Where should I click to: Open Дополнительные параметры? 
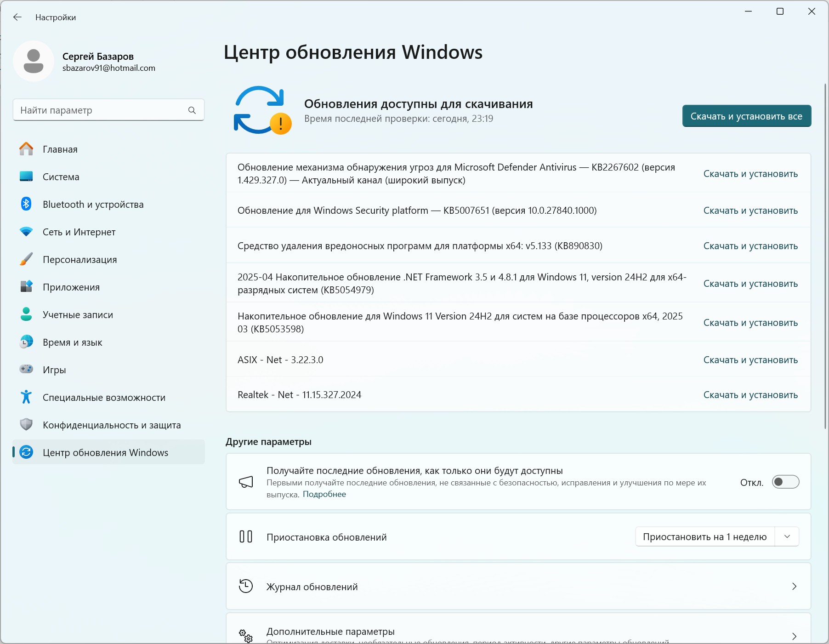pos(518,634)
